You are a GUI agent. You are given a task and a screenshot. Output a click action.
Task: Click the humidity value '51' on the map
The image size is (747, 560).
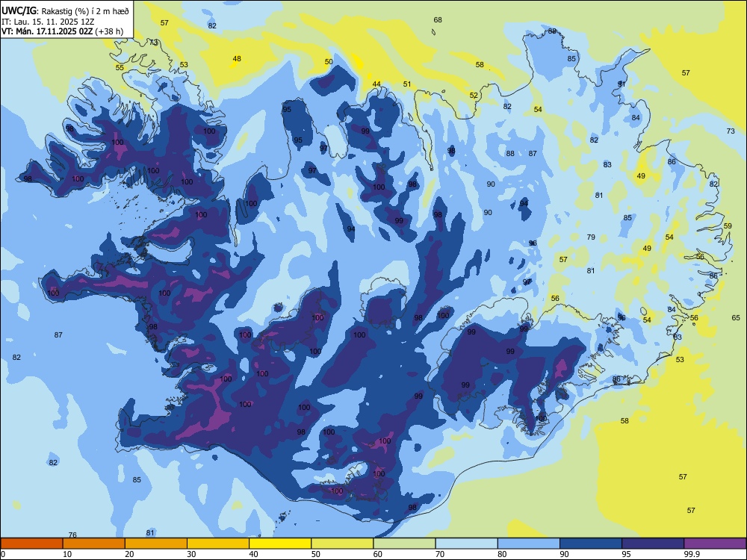point(407,84)
